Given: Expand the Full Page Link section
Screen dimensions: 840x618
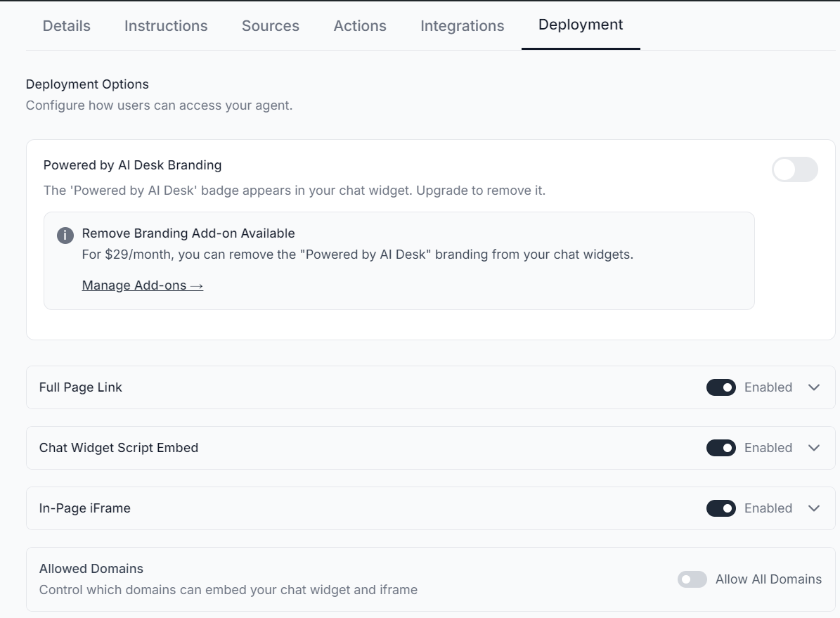Looking at the screenshot, I should pyautogui.click(x=814, y=387).
